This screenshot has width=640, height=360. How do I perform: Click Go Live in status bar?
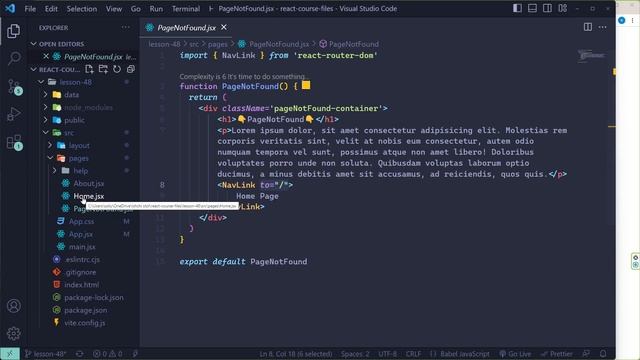coord(515,354)
